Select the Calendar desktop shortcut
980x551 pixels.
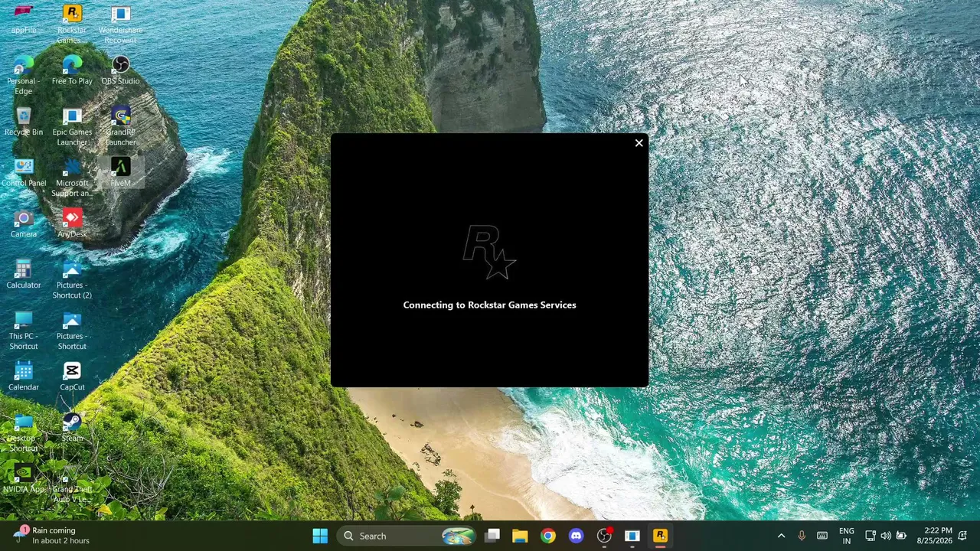(24, 377)
